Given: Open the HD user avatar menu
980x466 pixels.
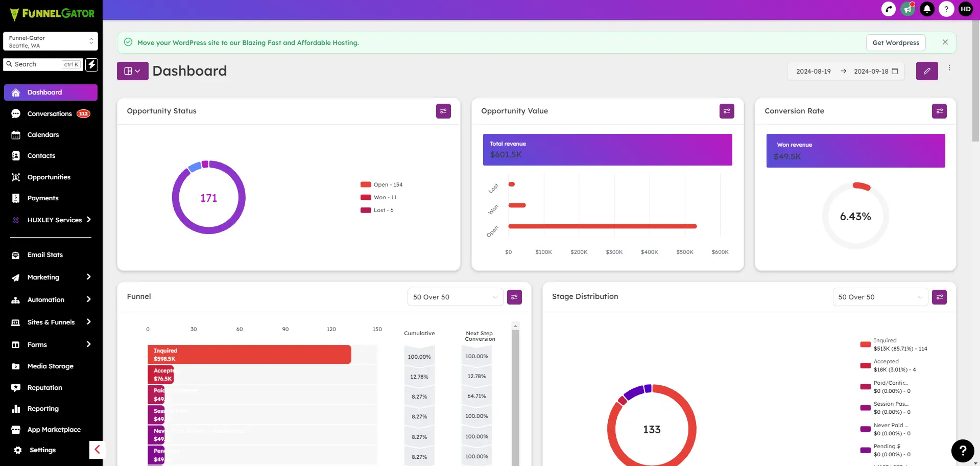Looking at the screenshot, I should pyautogui.click(x=966, y=9).
